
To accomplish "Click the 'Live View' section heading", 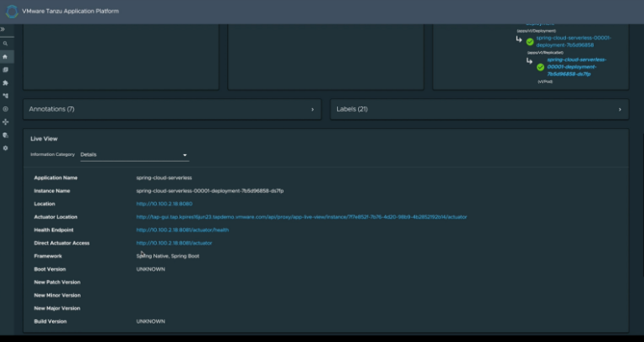I will click(x=44, y=139).
